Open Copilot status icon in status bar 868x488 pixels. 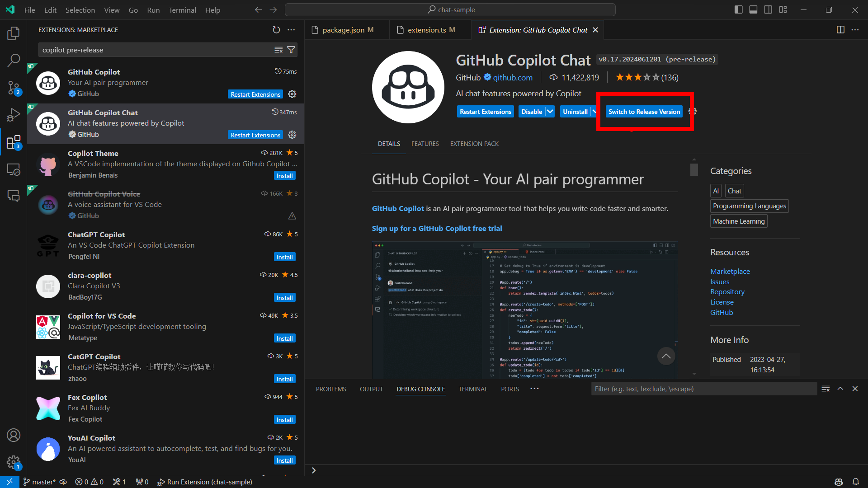(x=839, y=482)
